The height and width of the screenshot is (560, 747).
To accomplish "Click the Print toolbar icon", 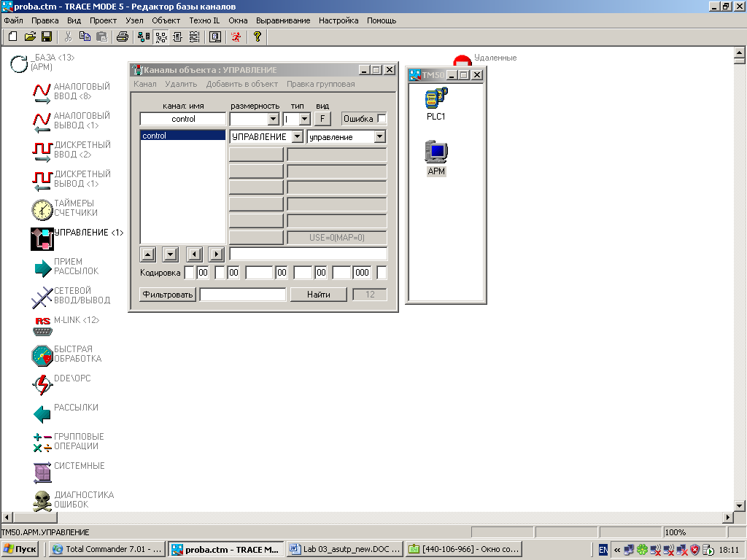I will pyautogui.click(x=123, y=36).
